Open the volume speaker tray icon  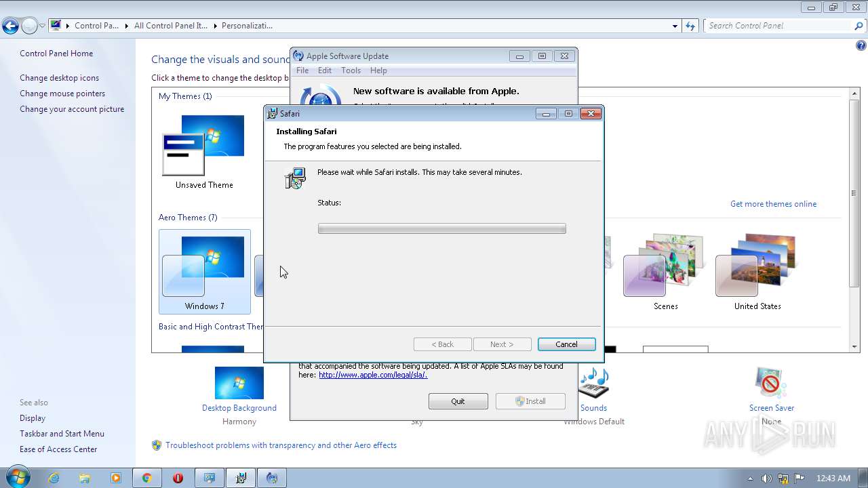(767, 479)
